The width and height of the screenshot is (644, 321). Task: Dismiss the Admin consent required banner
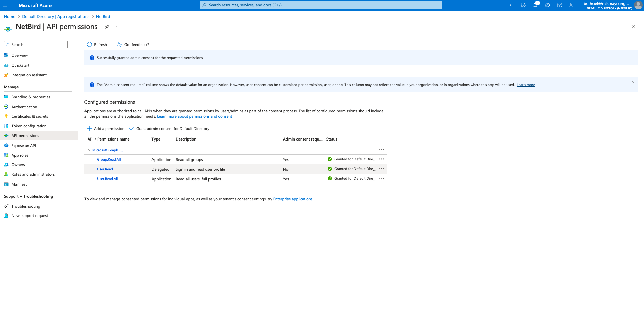click(x=633, y=82)
